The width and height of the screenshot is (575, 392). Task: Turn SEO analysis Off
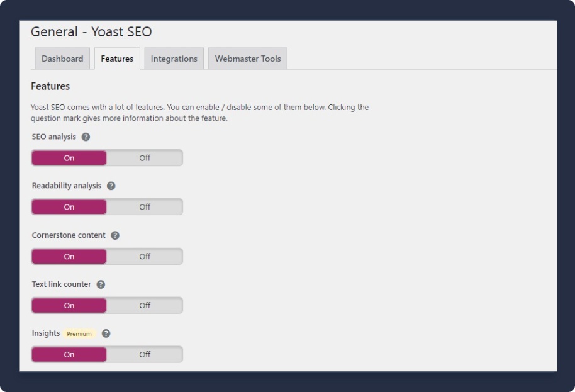145,158
